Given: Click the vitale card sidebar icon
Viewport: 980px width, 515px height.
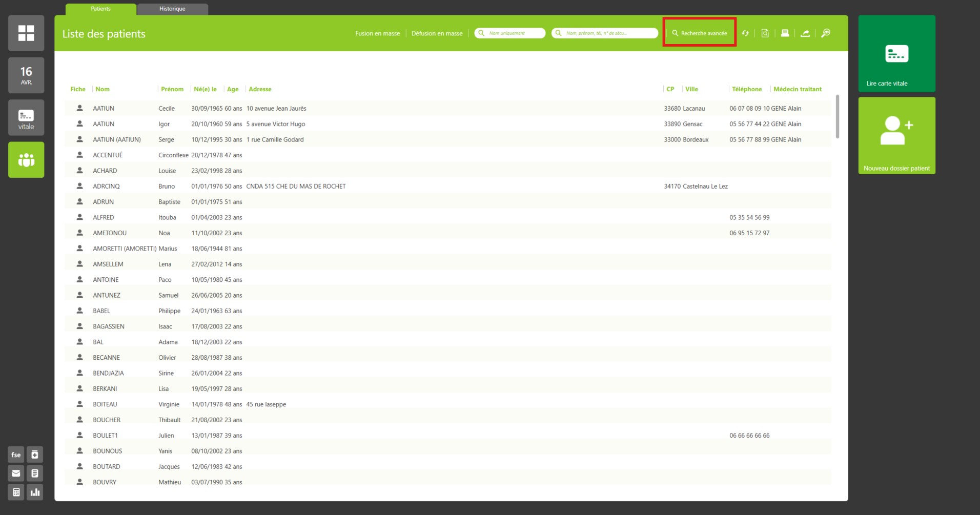Looking at the screenshot, I should tap(26, 118).
